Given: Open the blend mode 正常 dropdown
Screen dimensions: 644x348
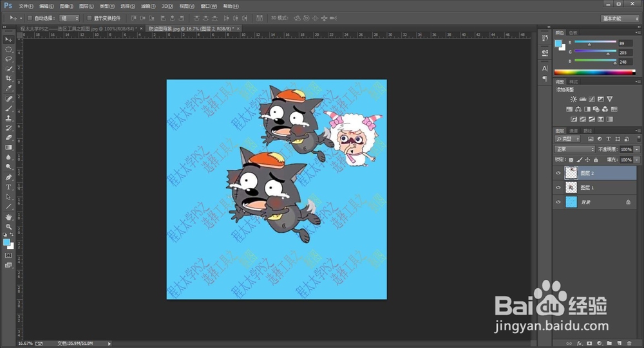Looking at the screenshot, I should click(574, 149).
